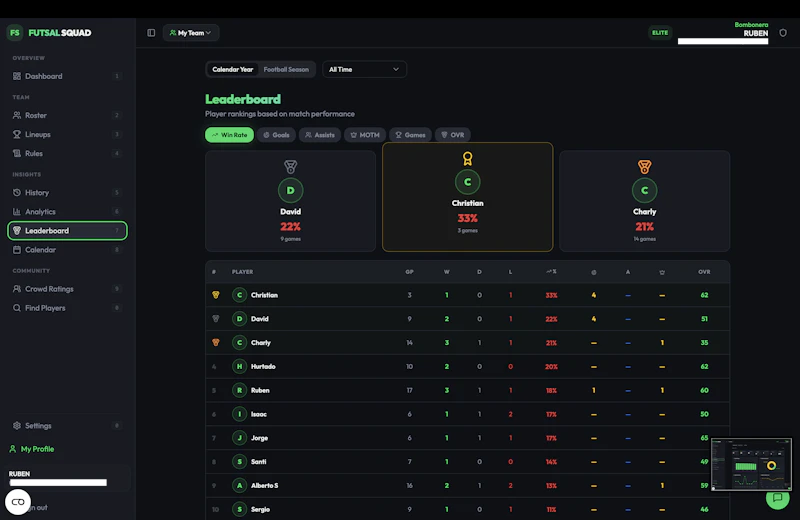Open the My Team dropdown
This screenshot has width=800, height=520.
pyautogui.click(x=191, y=33)
